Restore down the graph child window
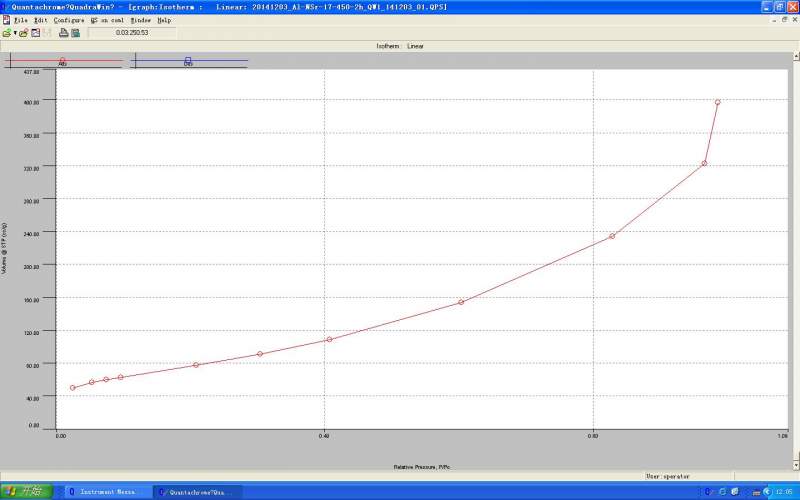This screenshot has height=500, width=800. click(x=785, y=20)
